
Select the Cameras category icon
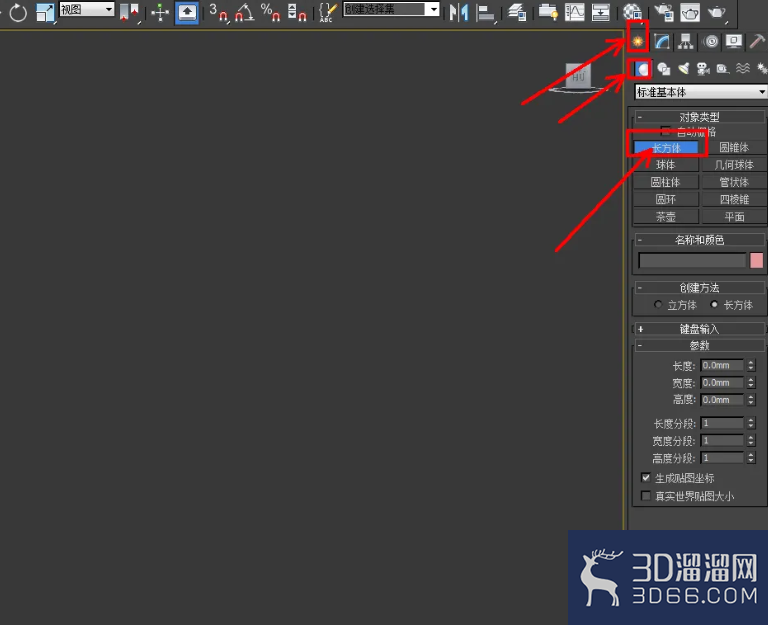coord(703,69)
